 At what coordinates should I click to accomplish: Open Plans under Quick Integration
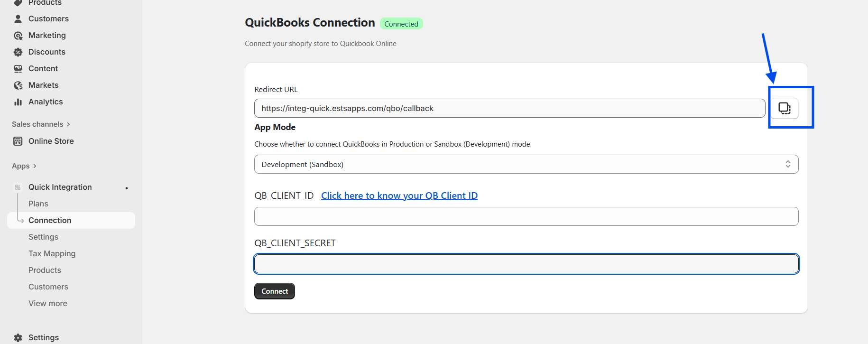38,204
